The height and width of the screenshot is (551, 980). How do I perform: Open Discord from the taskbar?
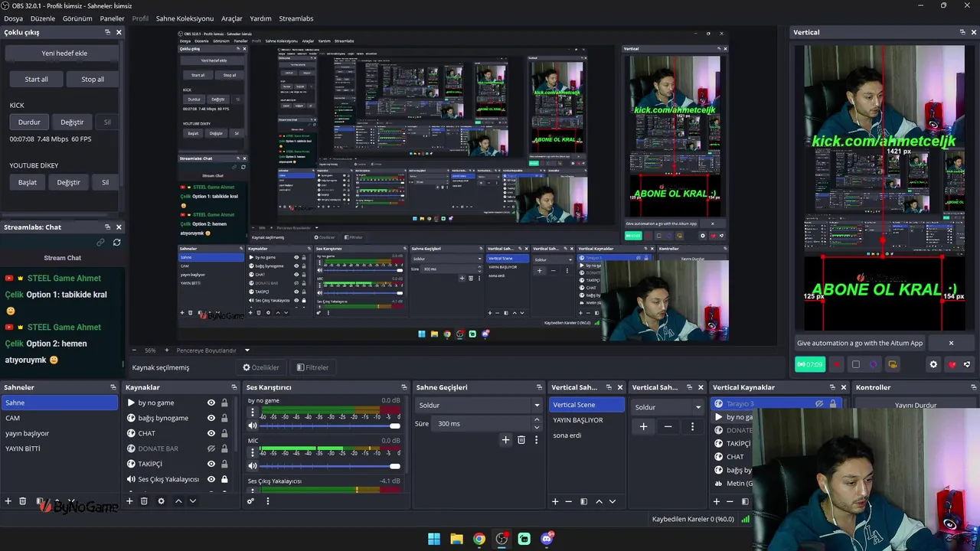click(x=547, y=539)
